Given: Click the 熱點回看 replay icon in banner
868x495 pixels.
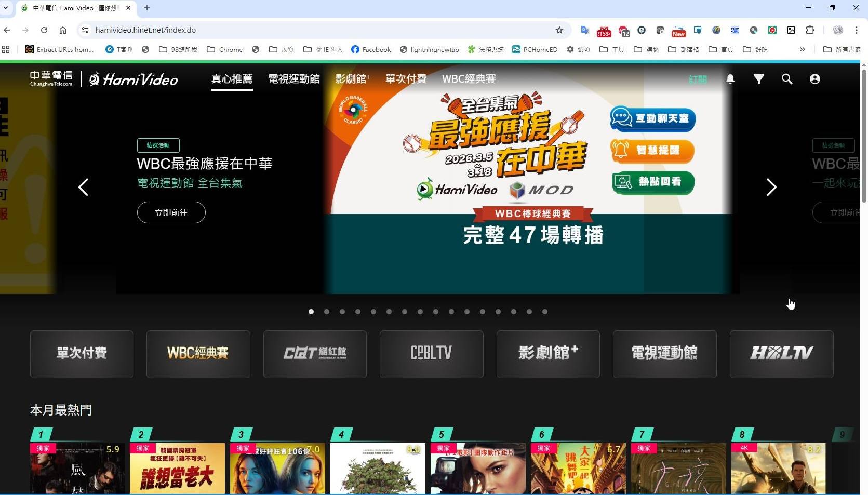Looking at the screenshot, I should click(652, 183).
